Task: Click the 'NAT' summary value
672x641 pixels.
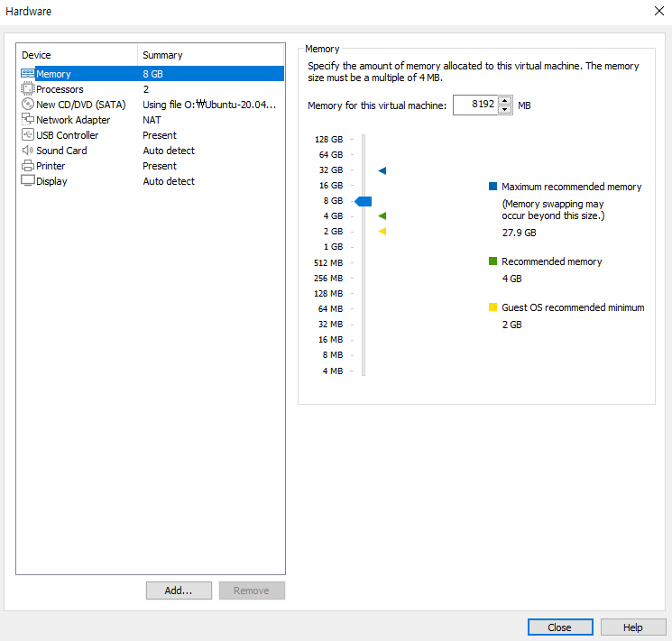Action: (152, 120)
